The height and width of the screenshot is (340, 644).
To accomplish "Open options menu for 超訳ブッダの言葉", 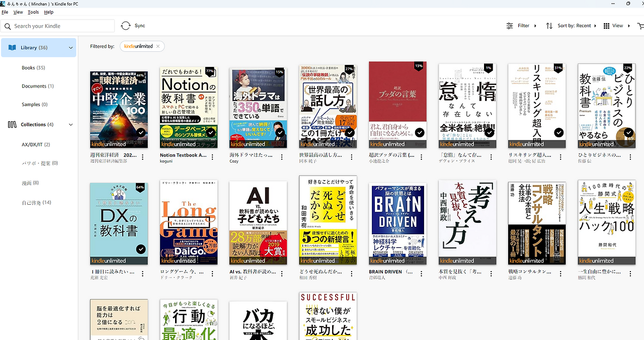I will coord(422,157).
